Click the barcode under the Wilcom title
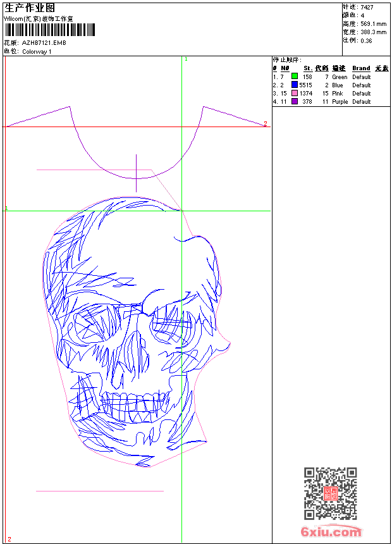392x544 pixels. point(49,30)
